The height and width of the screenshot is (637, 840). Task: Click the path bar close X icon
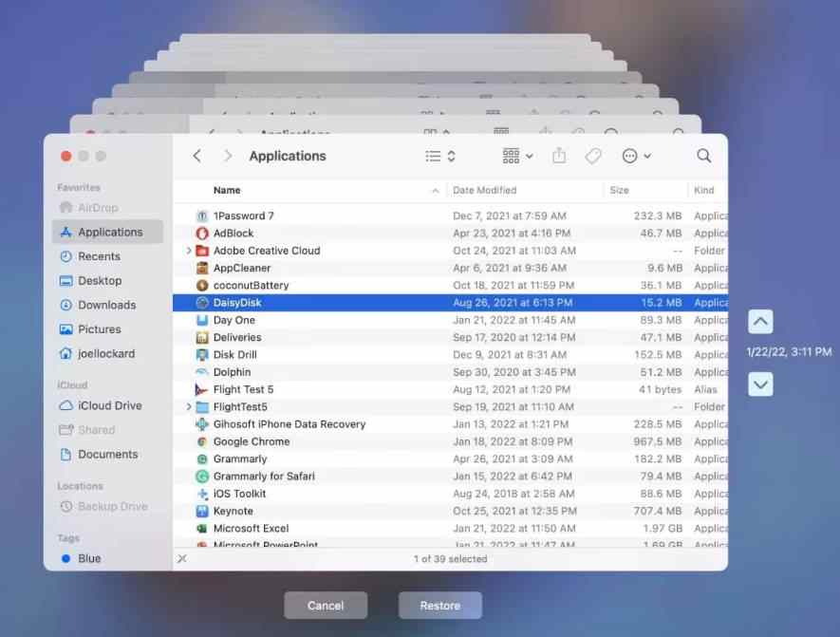click(182, 558)
